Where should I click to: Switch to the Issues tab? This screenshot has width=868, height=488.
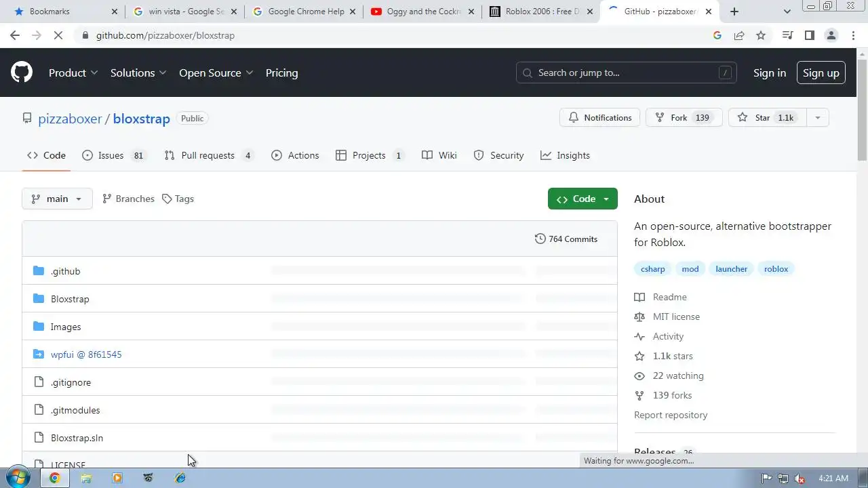113,155
